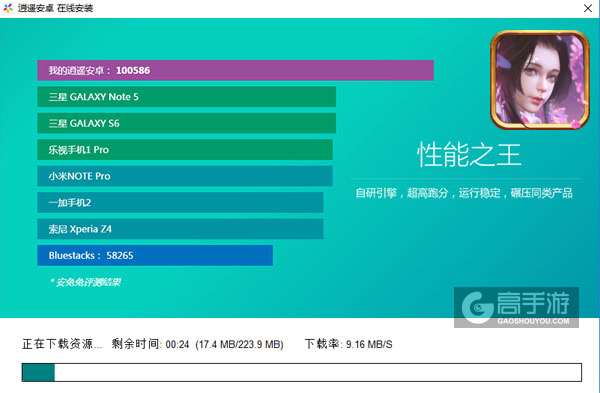Select the Bluestacks: 58265 bar
This screenshot has width=600, height=393.
[155, 255]
